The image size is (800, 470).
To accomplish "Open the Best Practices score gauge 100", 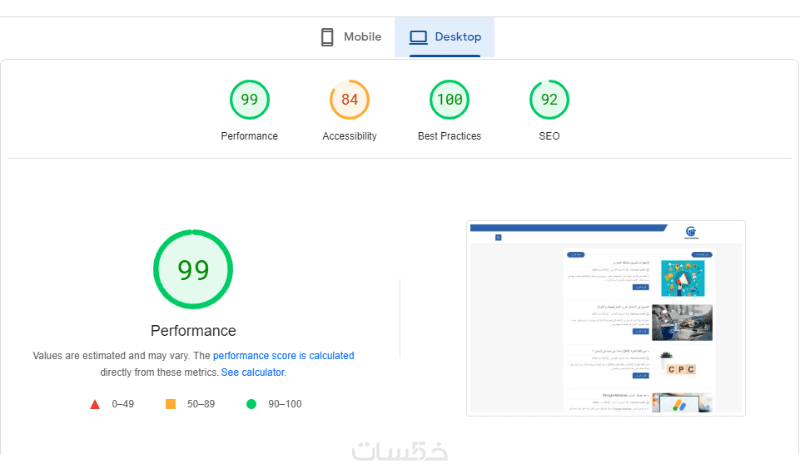I will click(449, 100).
